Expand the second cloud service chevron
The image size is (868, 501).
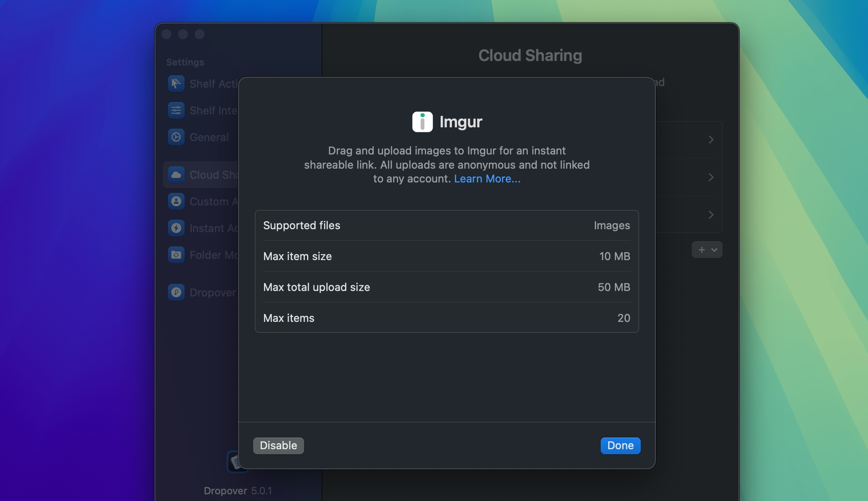coord(711,177)
